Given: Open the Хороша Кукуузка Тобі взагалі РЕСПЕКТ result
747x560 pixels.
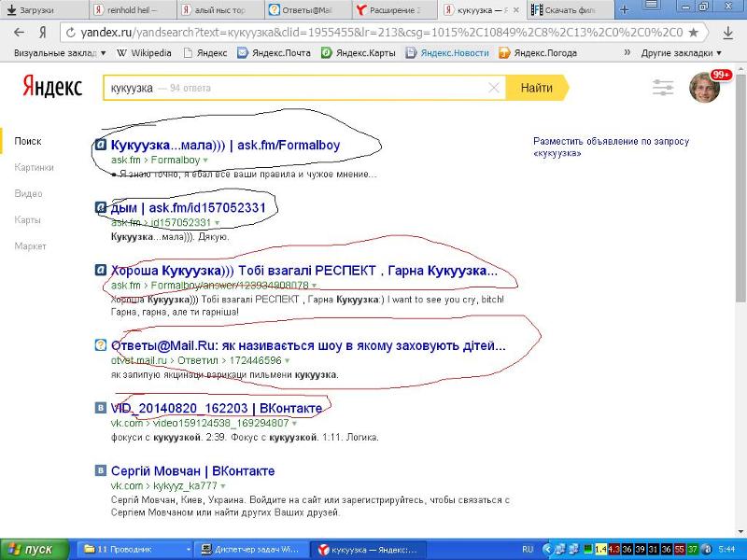Looking at the screenshot, I should click(304, 271).
